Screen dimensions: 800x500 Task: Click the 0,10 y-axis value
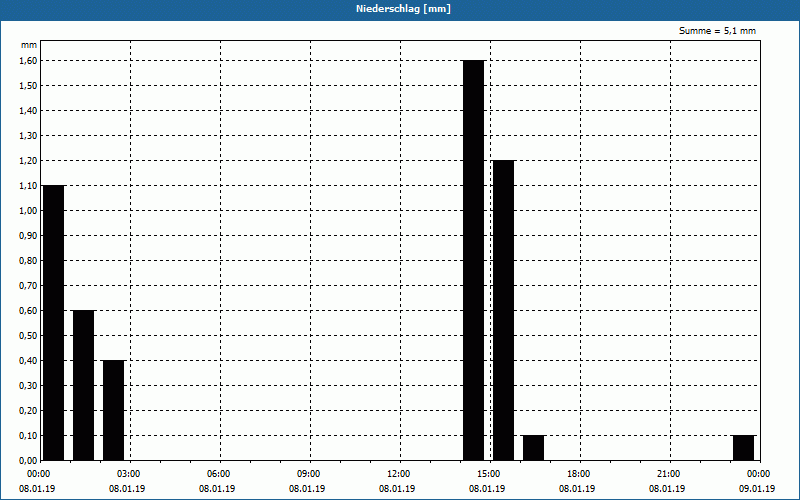coord(29,436)
